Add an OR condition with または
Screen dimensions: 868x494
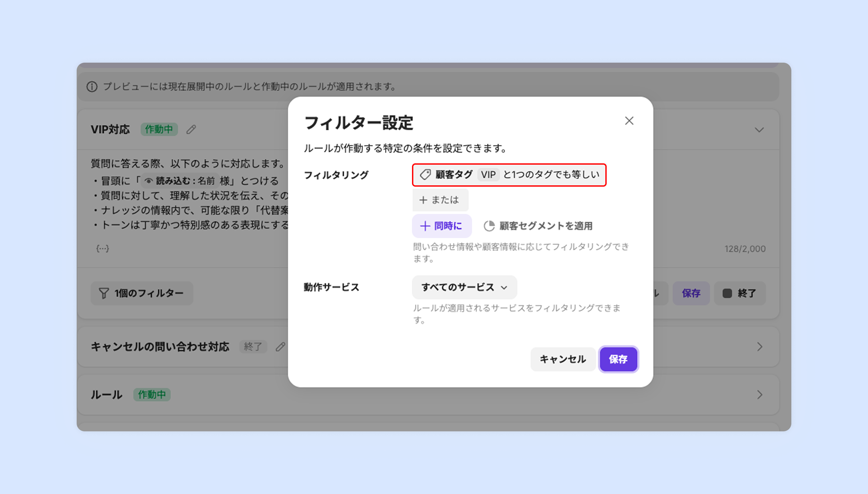[x=440, y=200]
